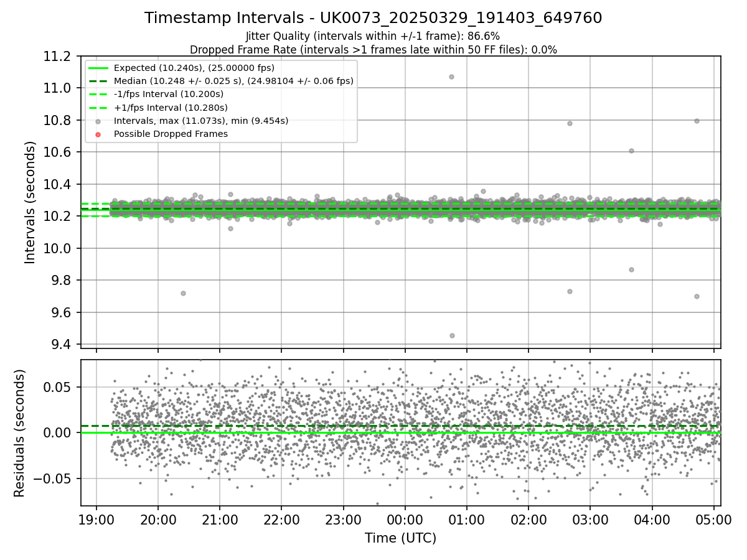747x560 pixels.
Task: Click the red dot marker for Possible Dropped Frames in the legend
Action: click(x=98, y=134)
